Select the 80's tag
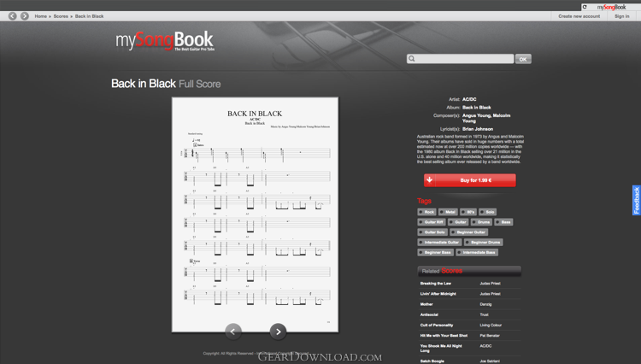Screen dimensions: 641x364 [x=468, y=212]
